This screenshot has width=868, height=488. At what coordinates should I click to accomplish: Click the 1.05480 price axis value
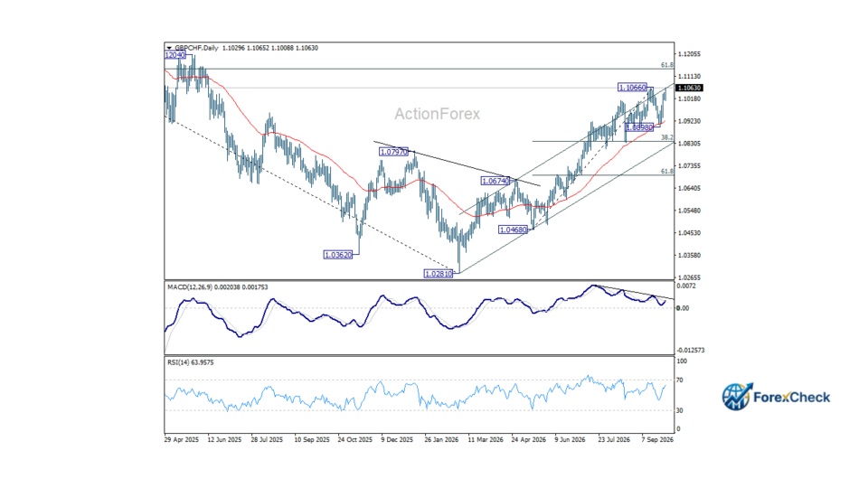tap(690, 211)
